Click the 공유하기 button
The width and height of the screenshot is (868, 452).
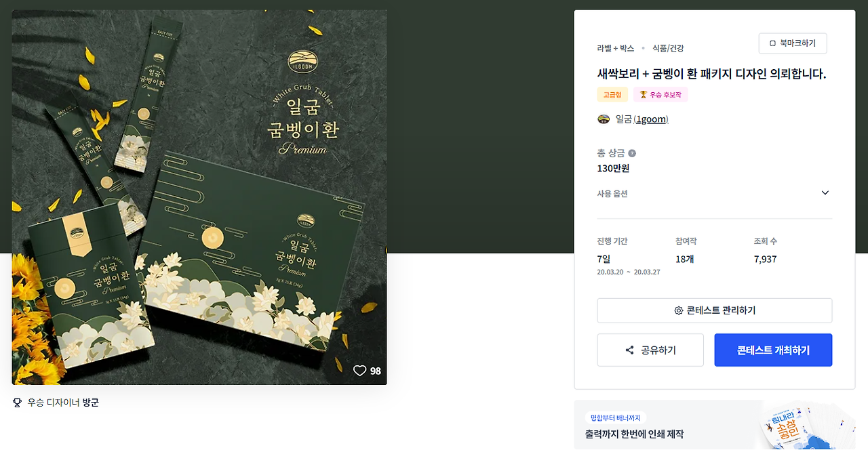click(x=650, y=350)
